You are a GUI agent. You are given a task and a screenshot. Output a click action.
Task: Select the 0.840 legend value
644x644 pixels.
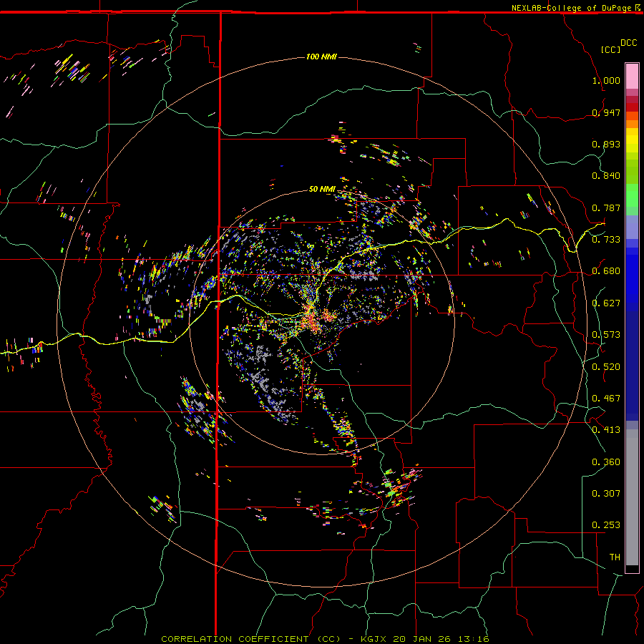[x=606, y=176]
